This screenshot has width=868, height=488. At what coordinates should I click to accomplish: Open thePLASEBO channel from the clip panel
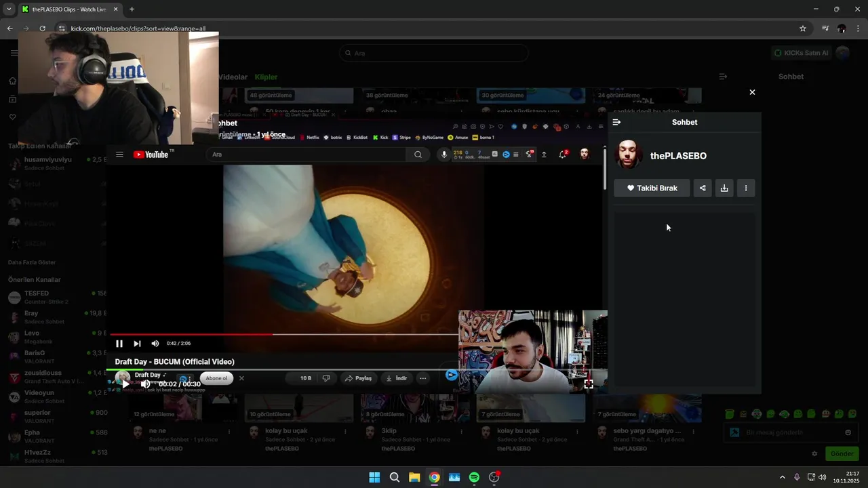[678, 156]
